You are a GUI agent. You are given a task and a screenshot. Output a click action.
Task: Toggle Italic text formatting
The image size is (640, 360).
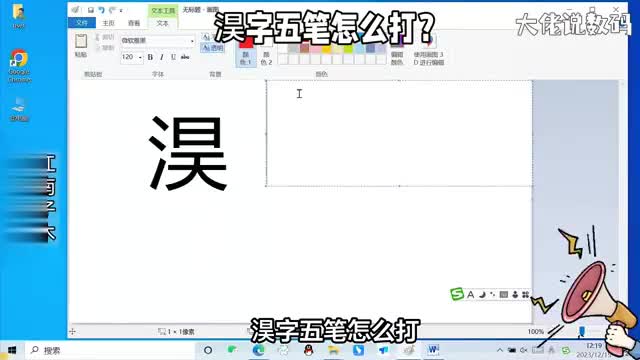click(x=162, y=57)
